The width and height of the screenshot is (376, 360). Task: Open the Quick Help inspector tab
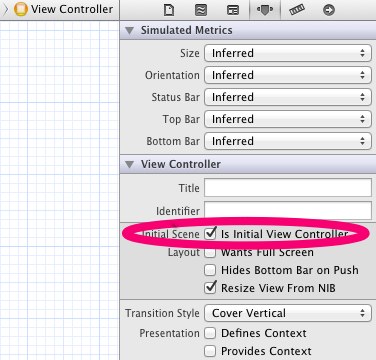201,10
